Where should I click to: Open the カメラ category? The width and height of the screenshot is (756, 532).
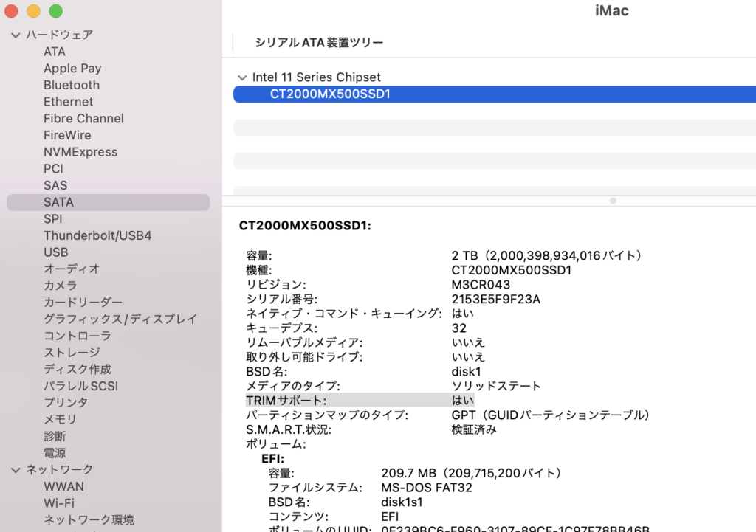tap(61, 286)
